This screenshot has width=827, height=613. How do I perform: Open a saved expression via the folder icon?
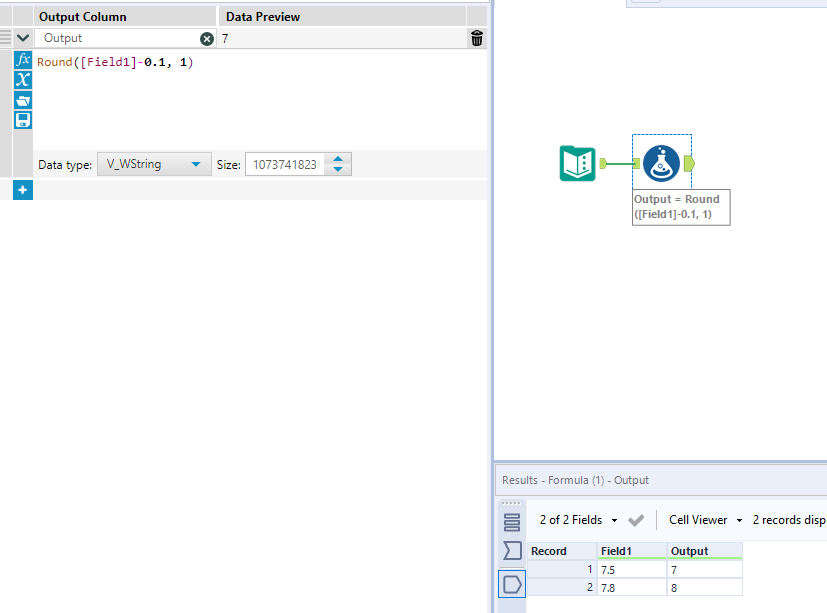[x=22, y=100]
